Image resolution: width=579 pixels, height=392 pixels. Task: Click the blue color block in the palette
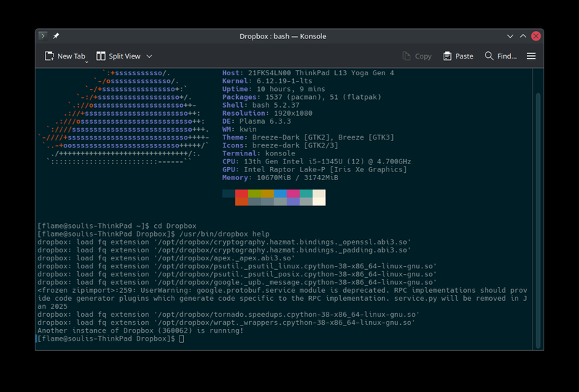pyautogui.click(x=280, y=194)
